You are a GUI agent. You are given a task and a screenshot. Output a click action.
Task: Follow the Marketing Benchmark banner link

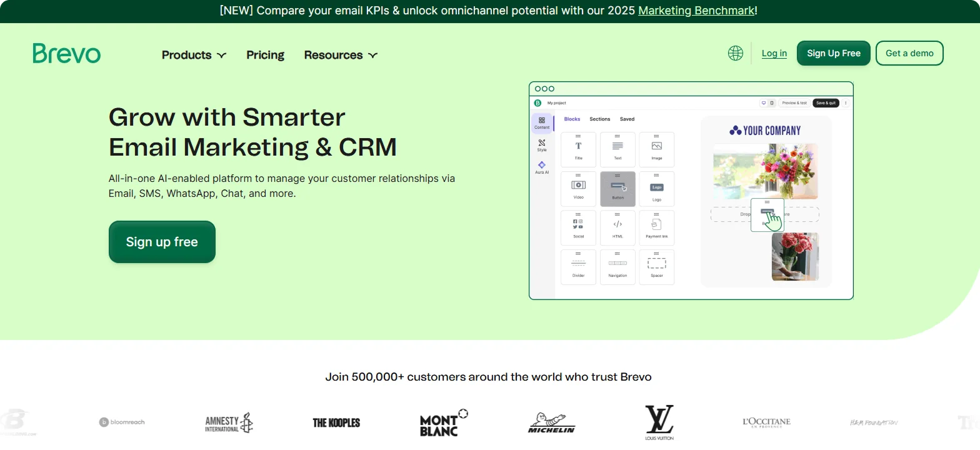(696, 11)
